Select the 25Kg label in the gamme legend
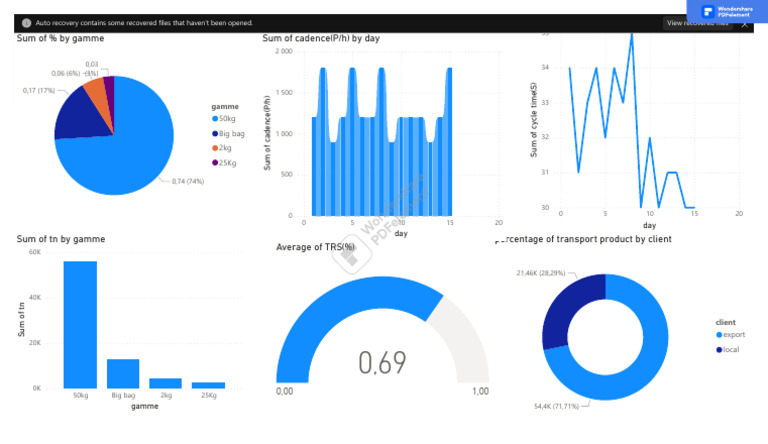This screenshot has height=444, width=768. [228, 163]
